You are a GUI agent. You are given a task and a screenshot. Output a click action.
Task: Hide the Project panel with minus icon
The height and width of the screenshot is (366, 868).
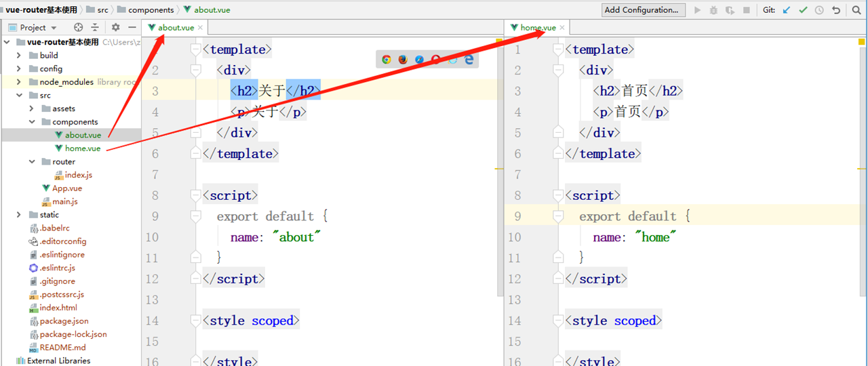point(132,27)
